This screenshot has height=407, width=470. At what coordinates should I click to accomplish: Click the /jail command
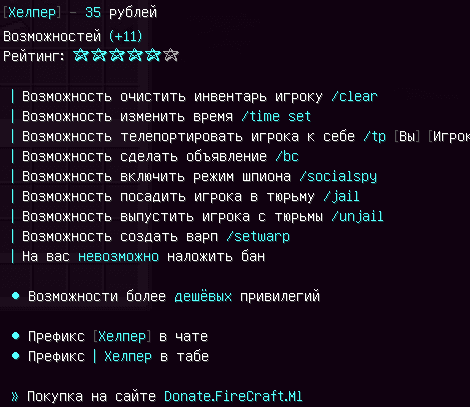pos(341,197)
